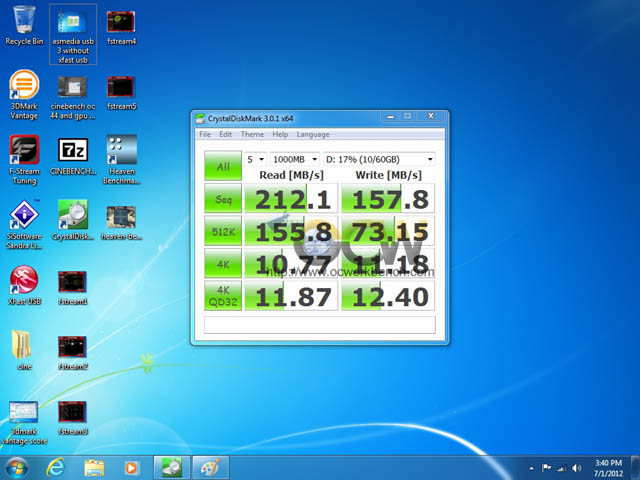Launch F-Stream Tuning shortcut
This screenshot has height=480, width=640.
(24, 160)
